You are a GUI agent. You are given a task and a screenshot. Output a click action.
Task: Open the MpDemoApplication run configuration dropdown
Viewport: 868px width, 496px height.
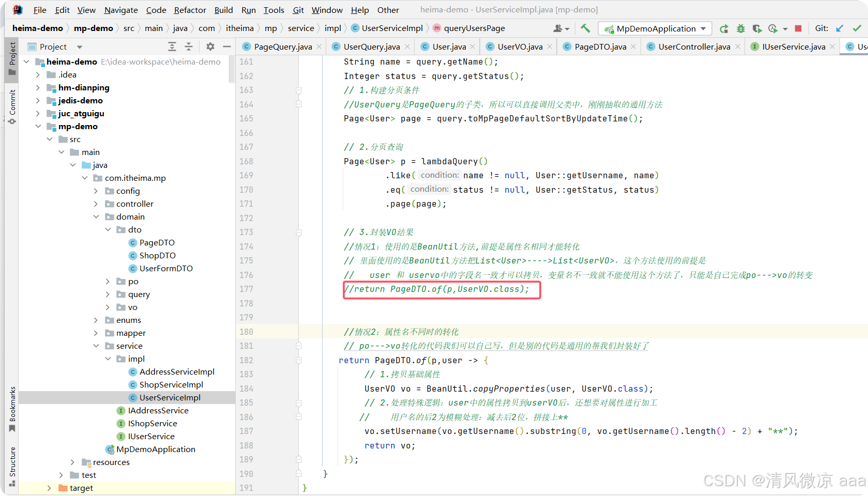pos(655,28)
